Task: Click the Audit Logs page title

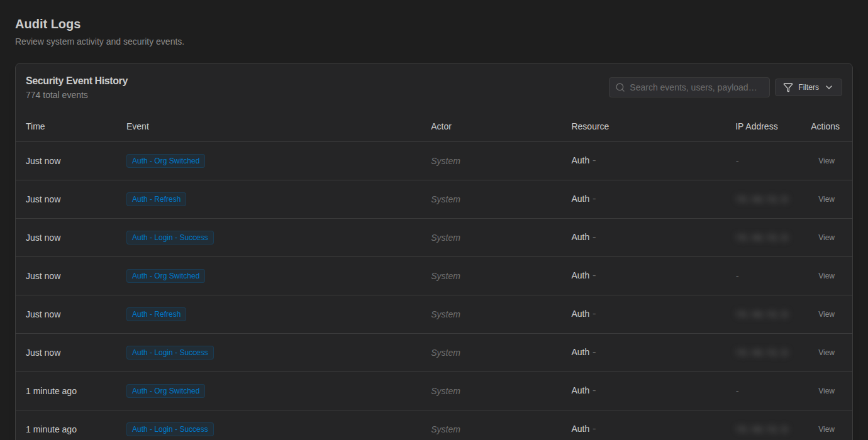Action: point(48,24)
